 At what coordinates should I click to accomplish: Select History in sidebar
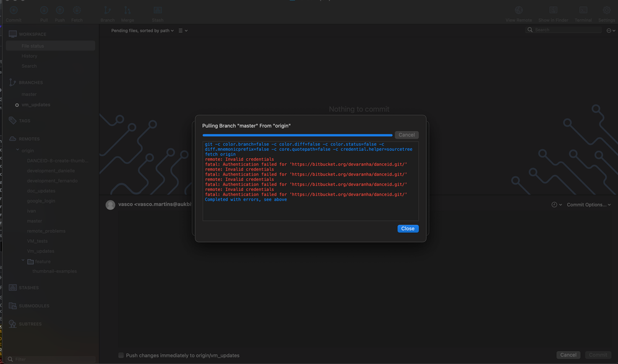[29, 56]
